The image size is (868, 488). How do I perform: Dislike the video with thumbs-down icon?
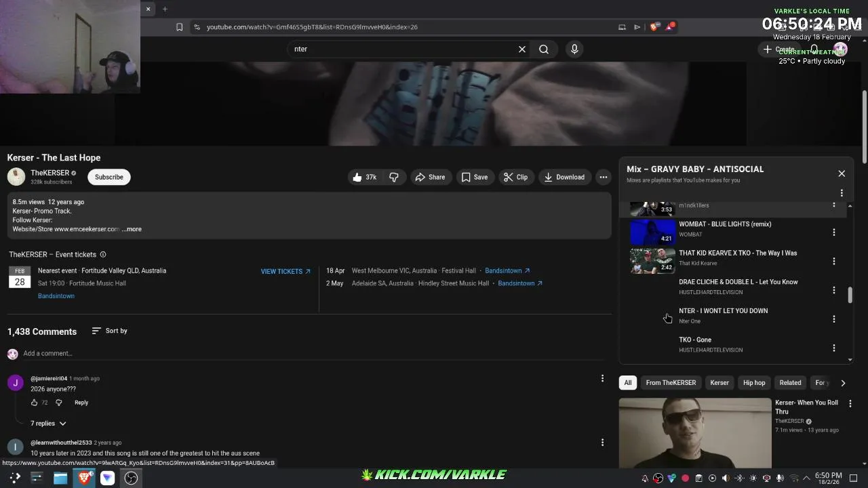[394, 177]
